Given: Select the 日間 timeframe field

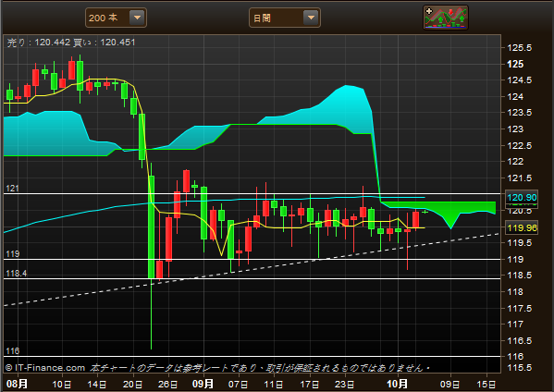Looking at the screenshot, I should [285, 18].
